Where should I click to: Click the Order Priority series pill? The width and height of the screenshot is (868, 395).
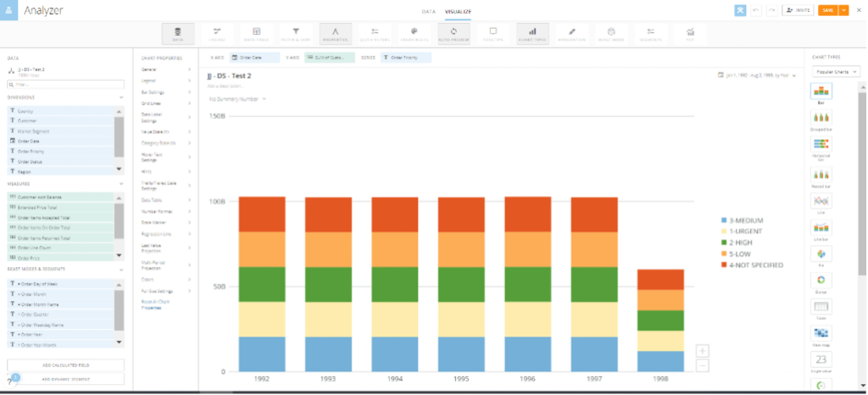(x=406, y=58)
